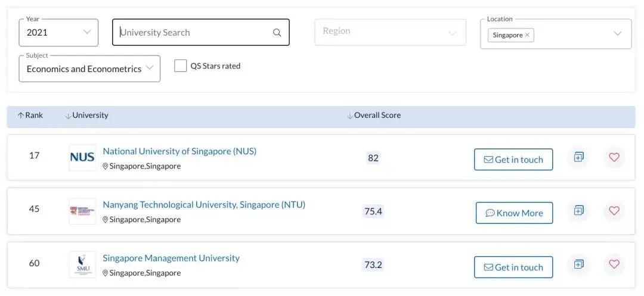Open the NTU logo thumbnail
The image size is (644, 296).
pos(82,211)
